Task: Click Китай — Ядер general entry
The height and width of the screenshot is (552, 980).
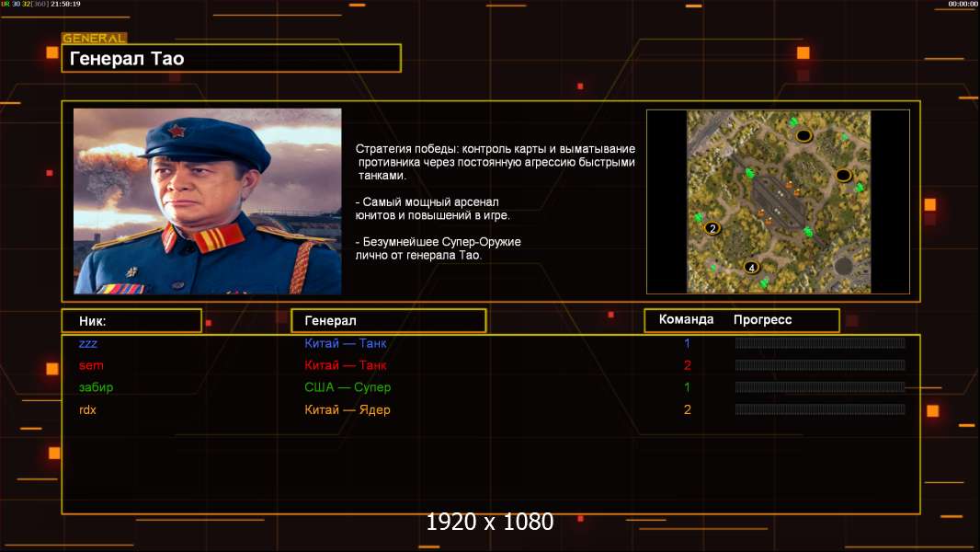Action: pos(348,410)
